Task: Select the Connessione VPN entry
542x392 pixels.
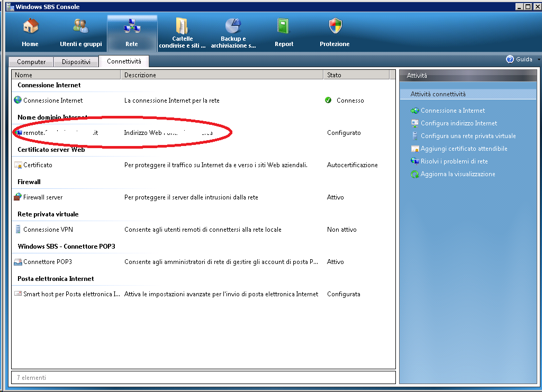Action: pos(203,230)
